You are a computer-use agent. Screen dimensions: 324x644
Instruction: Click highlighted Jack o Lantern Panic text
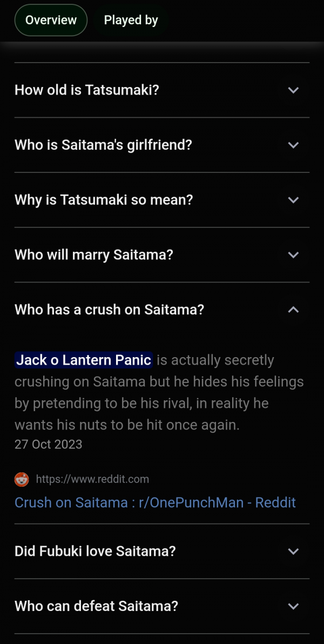click(x=84, y=360)
